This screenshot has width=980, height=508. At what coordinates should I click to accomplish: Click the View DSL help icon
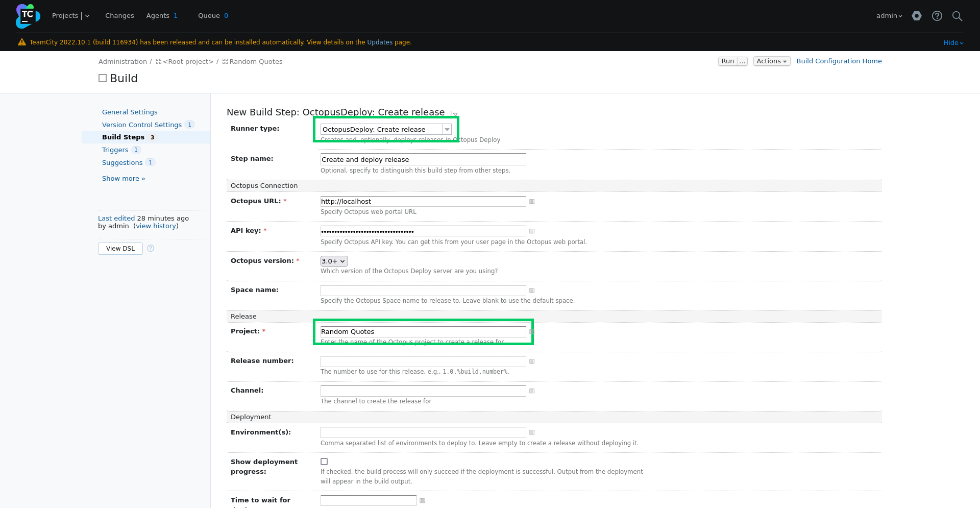(151, 248)
